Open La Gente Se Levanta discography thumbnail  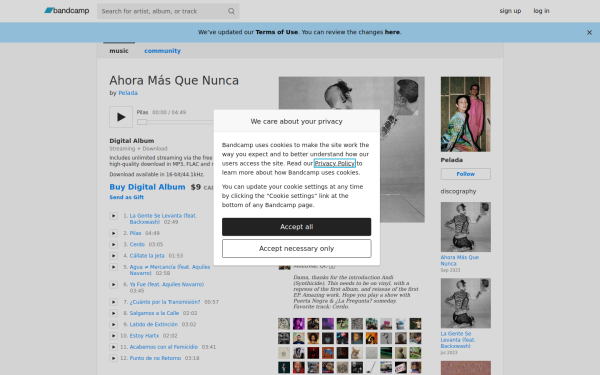pyautogui.click(x=465, y=303)
